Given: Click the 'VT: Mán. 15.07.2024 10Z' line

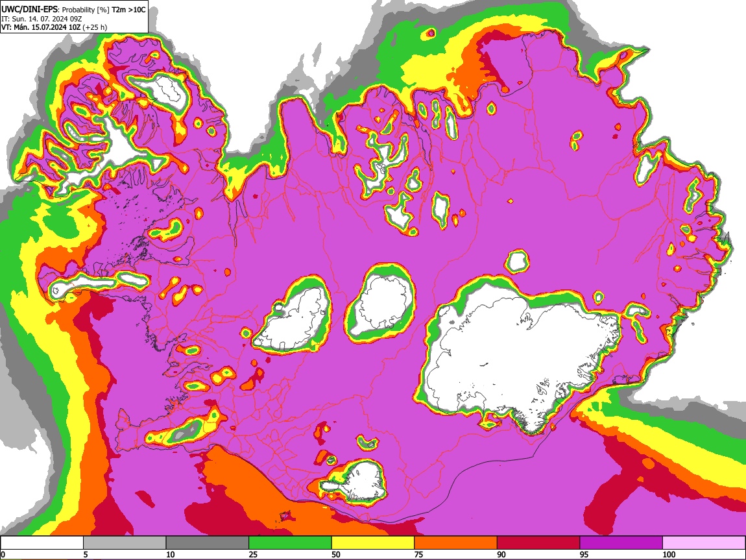Looking at the screenshot, I should tap(41, 27).
